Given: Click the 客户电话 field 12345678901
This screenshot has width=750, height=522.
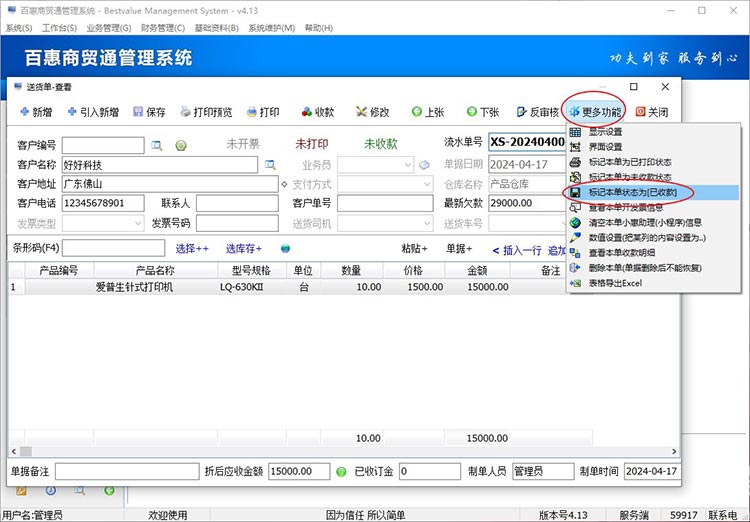Looking at the screenshot, I should 103,203.
